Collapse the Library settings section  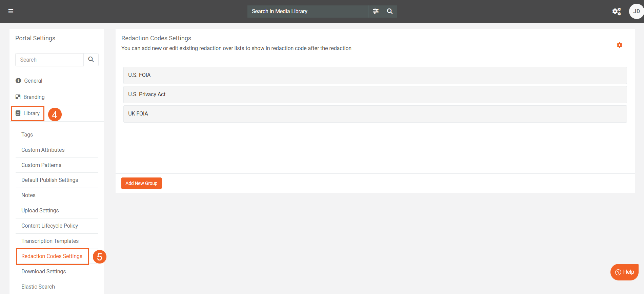31,113
